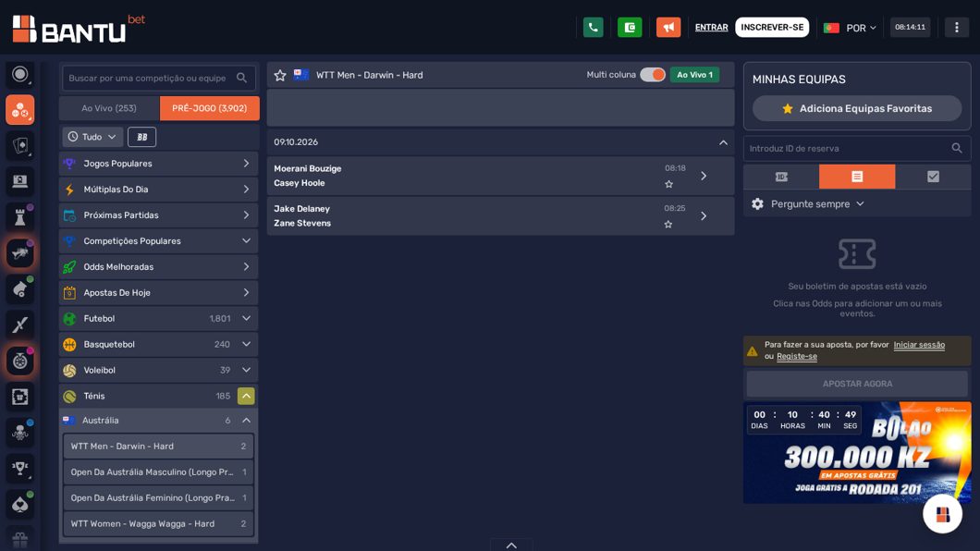This screenshot has height=551, width=980.
Task: Toggle the Multi coluna switch
Action: pos(653,75)
